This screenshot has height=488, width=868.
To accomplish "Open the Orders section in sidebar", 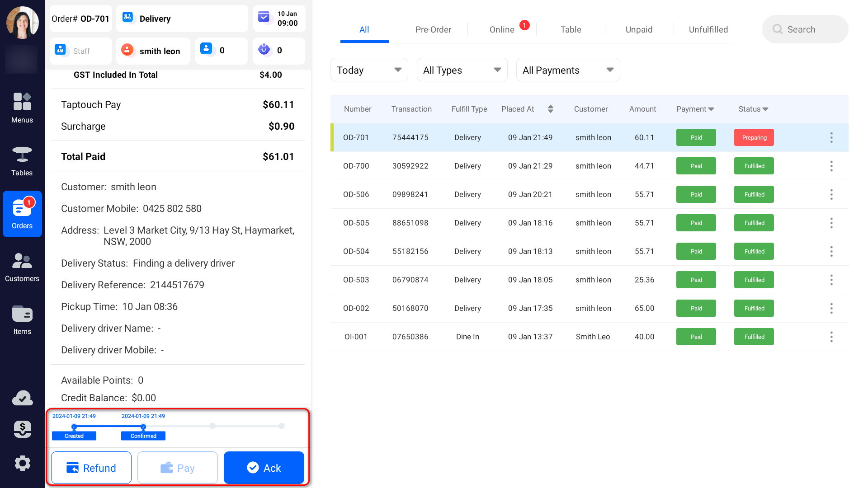I will tap(22, 214).
